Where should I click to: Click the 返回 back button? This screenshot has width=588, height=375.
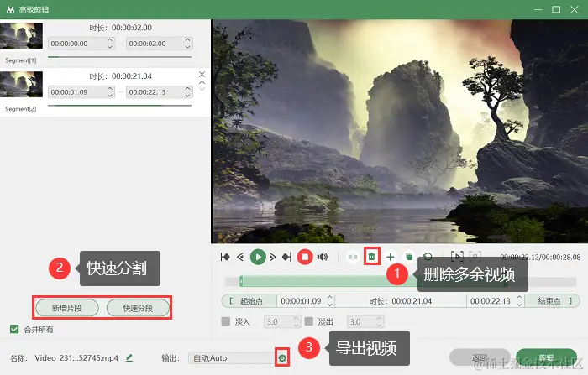(480, 357)
